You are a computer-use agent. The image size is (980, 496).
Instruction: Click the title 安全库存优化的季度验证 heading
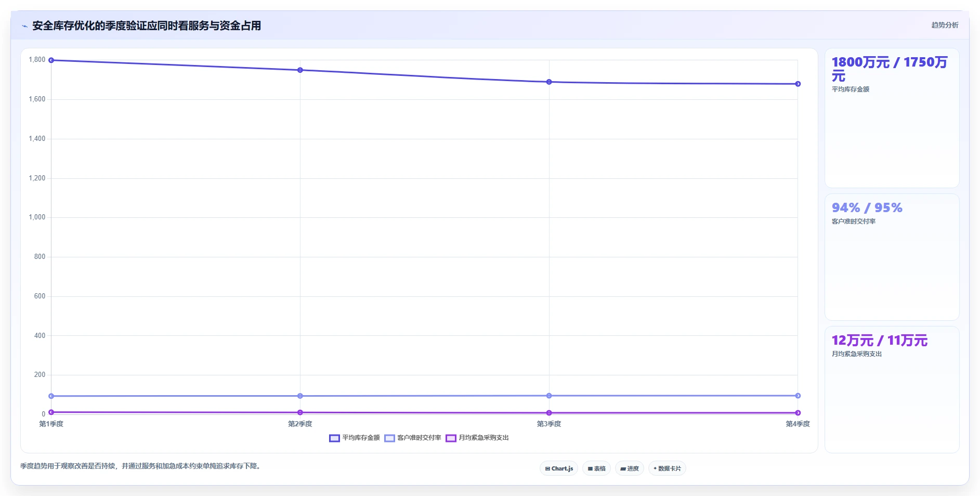[x=147, y=26]
